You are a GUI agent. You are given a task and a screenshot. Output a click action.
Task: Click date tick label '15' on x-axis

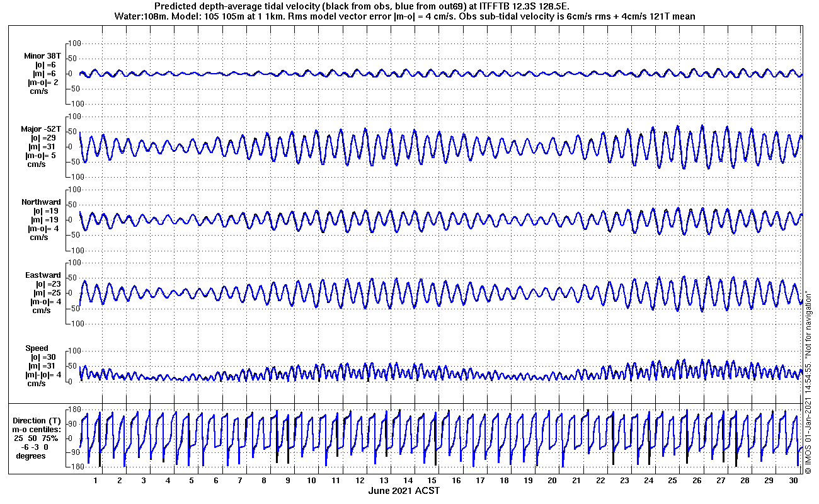coord(432,481)
